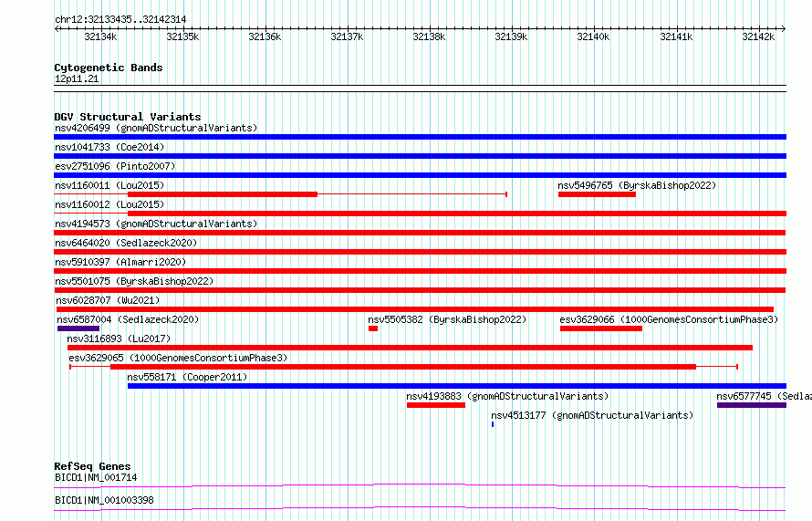Click the chr12:32133435..32142314 coordinate label
Viewport: 812px width, 521px height.
120,20
